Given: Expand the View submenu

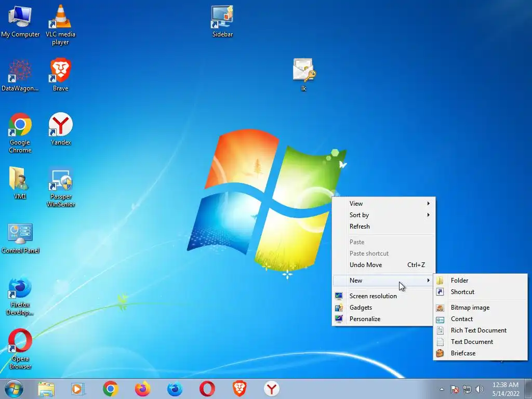Looking at the screenshot, I should (384, 204).
